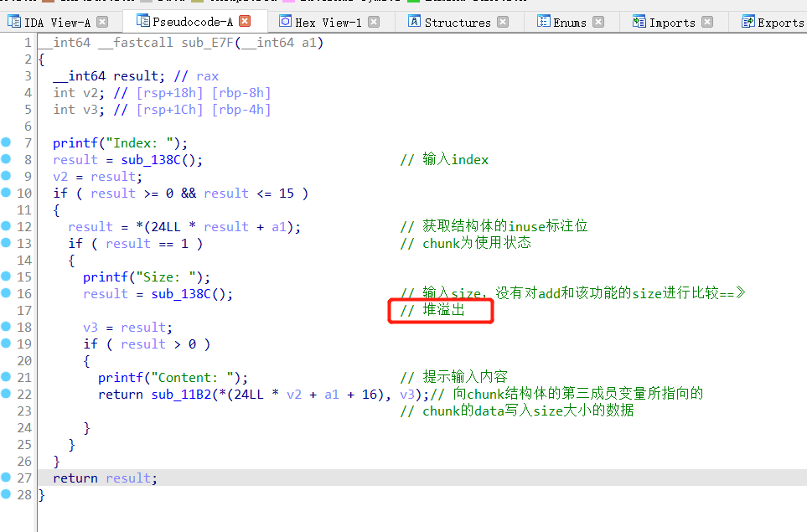Viewport: 807px width, 532px height.
Task: Toggle breakpoint dot on line 10
Action: pos(6,193)
